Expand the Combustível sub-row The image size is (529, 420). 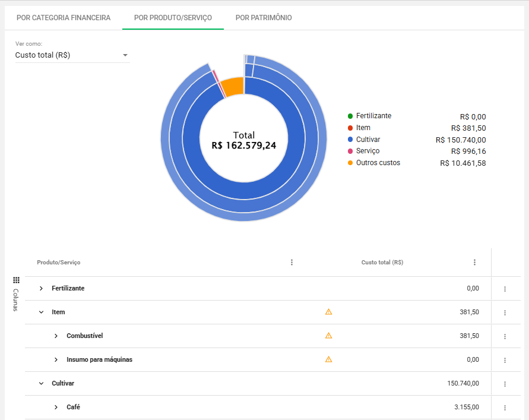pos(56,336)
